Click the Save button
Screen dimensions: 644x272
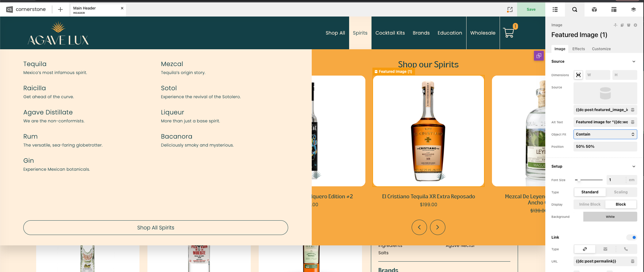coord(531,9)
